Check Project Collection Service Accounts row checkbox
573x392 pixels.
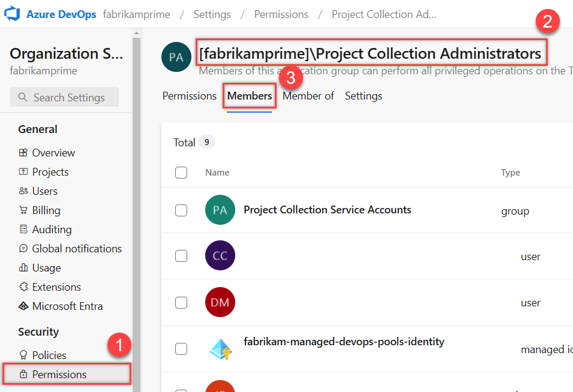pos(181,210)
